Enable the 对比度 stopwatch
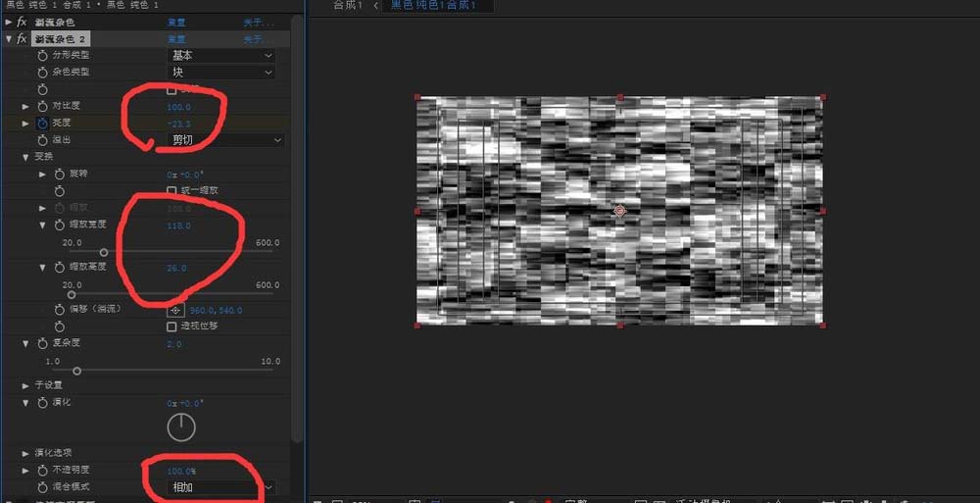 pos(42,107)
